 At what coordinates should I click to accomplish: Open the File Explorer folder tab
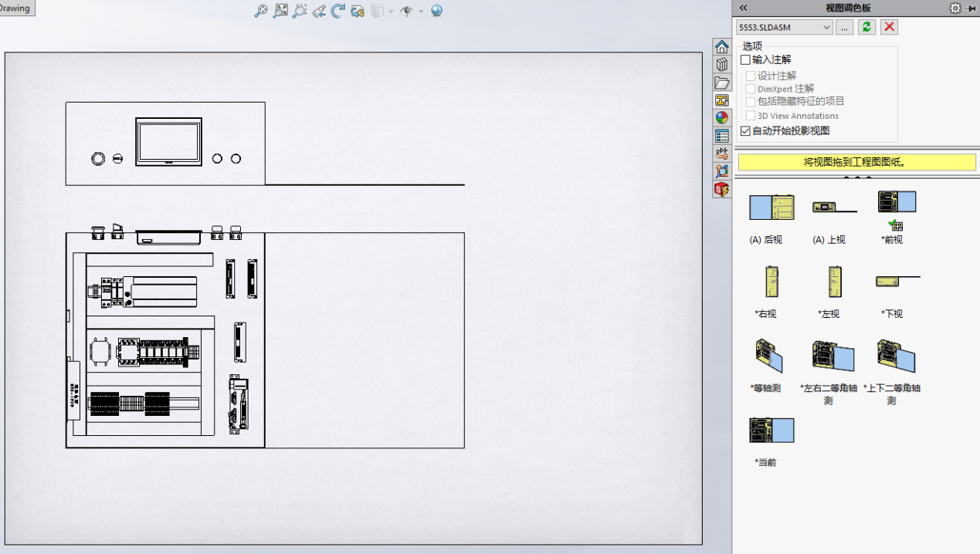(721, 83)
